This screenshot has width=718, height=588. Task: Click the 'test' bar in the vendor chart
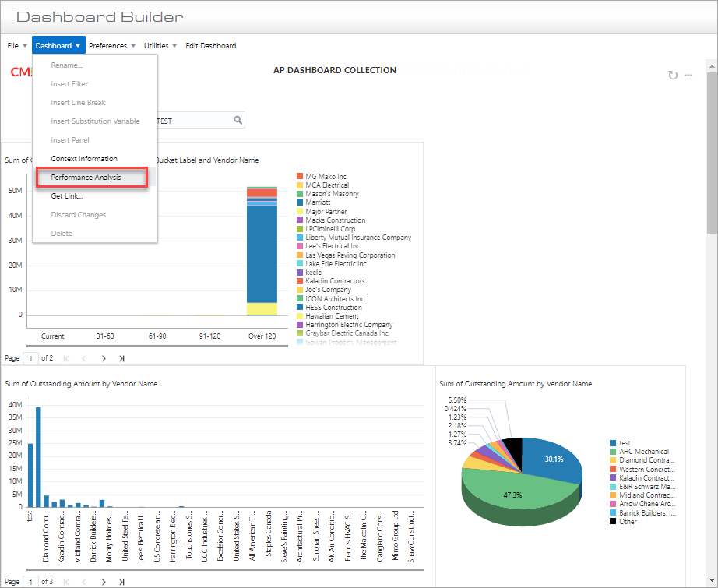[30, 475]
